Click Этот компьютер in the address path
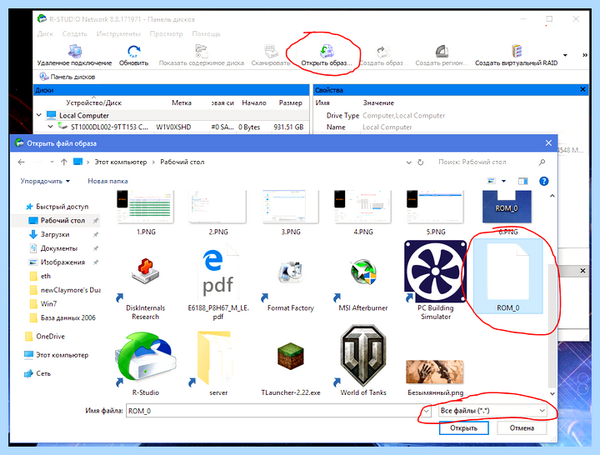This screenshot has width=600, height=455. (x=121, y=162)
